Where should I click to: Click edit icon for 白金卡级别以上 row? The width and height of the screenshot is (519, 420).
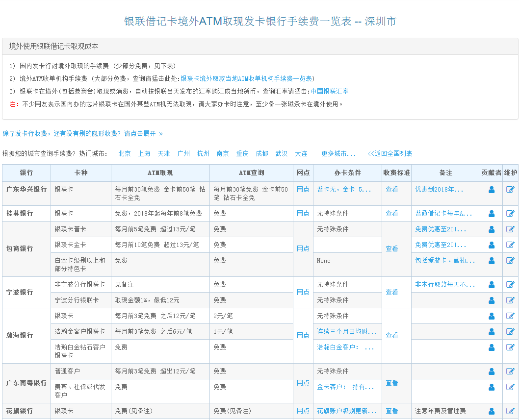510,261
